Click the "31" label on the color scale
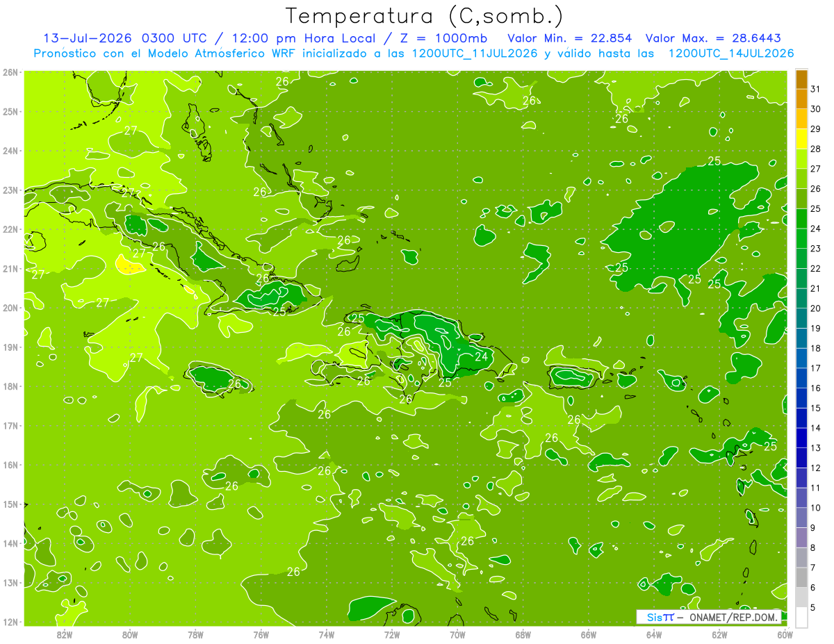The height and width of the screenshot is (644, 834). click(816, 89)
